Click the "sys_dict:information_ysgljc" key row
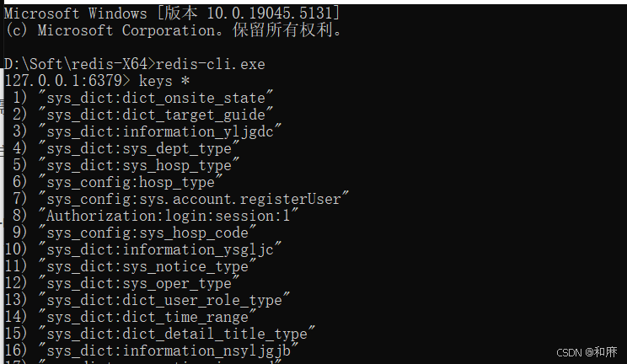 coord(160,249)
